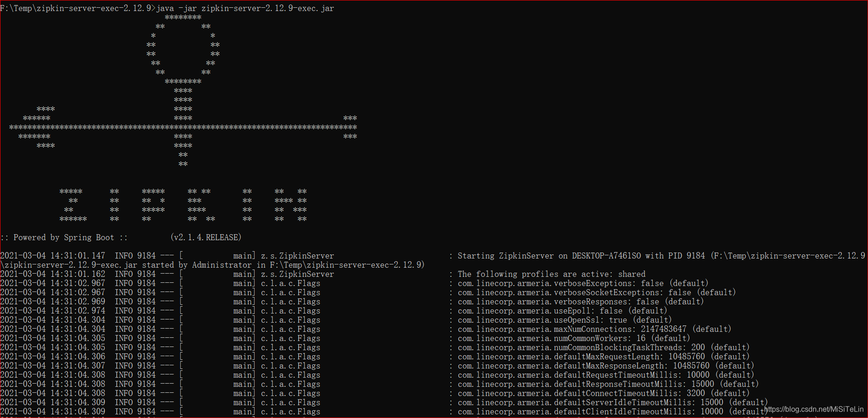The width and height of the screenshot is (868, 418).
Task: Click the numCommonBlockingTaskThreads: 200 message
Action: (603, 347)
